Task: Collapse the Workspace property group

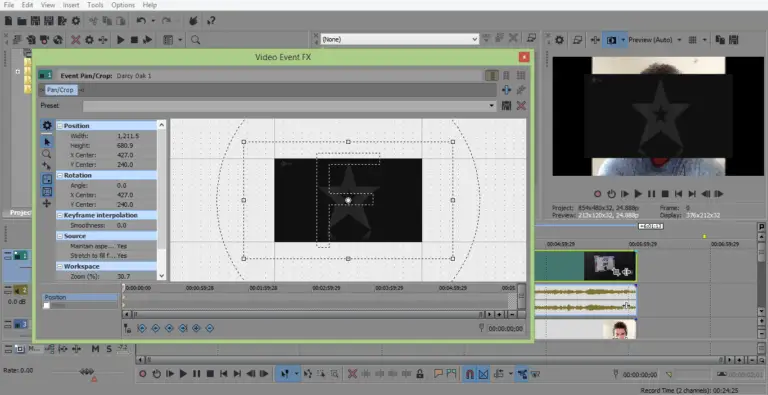Action: click(x=60, y=267)
